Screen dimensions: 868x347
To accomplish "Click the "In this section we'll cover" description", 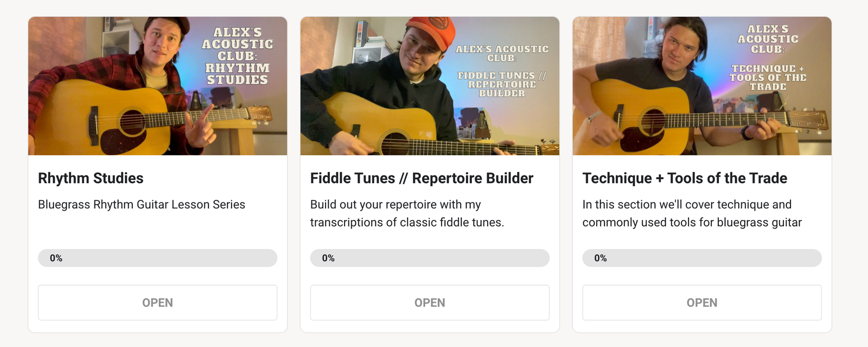I will pos(692,213).
